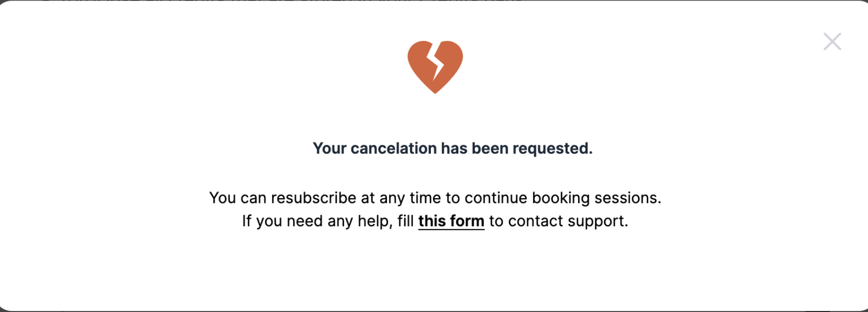868x312 pixels.
Task: Click the gray X in the dialog corner
Action: 832,41
